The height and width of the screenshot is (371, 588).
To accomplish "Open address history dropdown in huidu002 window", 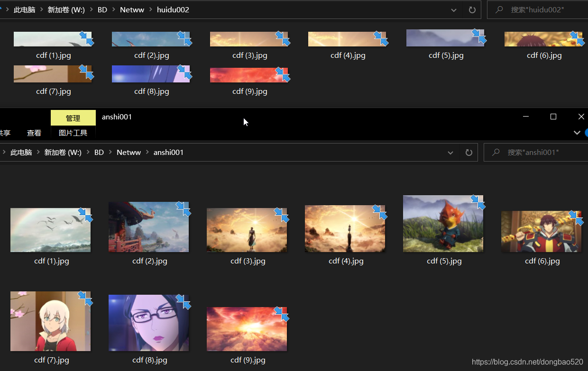I will coord(454,10).
